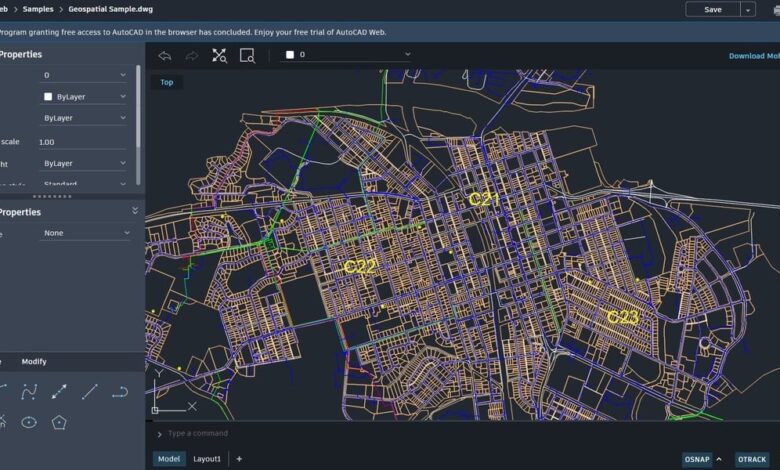
Task: Go to Samples in the breadcrumb
Action: (x=38, y=9)
